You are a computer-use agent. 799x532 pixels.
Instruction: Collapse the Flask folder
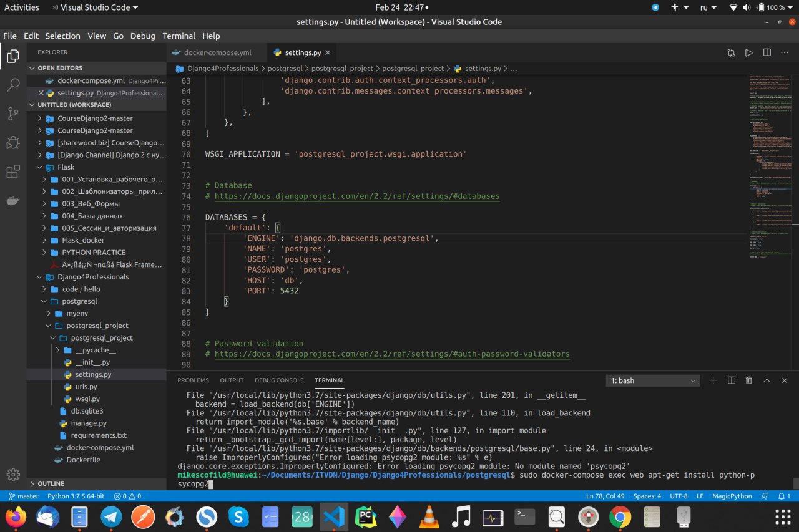pos(97,167)
